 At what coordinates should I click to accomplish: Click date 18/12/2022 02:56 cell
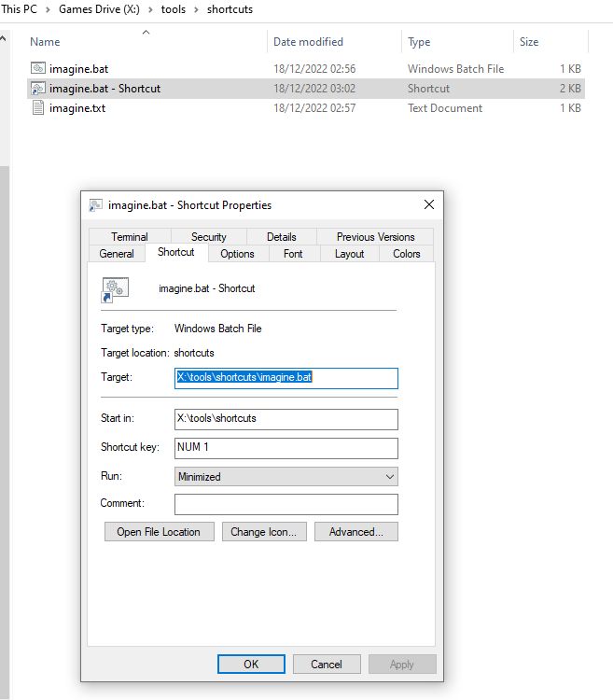point(314,69)
